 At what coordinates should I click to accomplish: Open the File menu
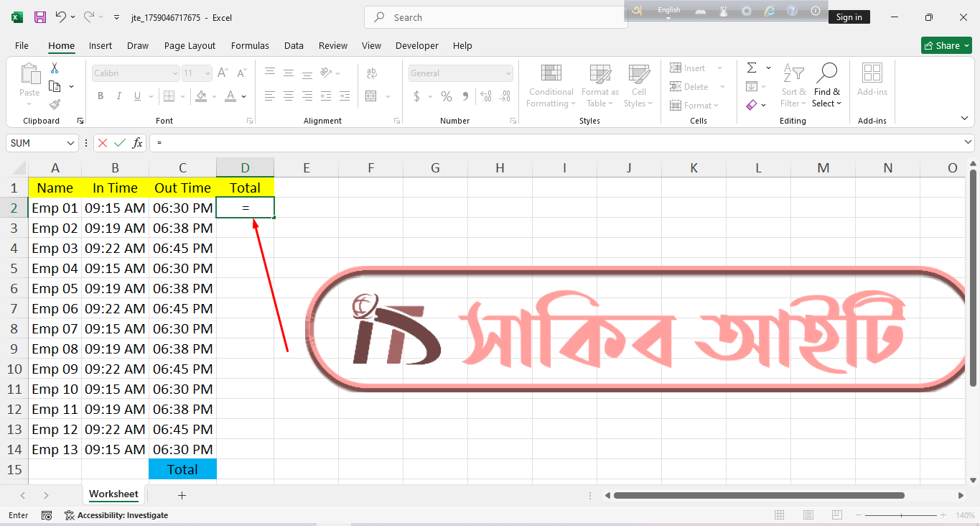pyautogui.click(x=22, y=45)
